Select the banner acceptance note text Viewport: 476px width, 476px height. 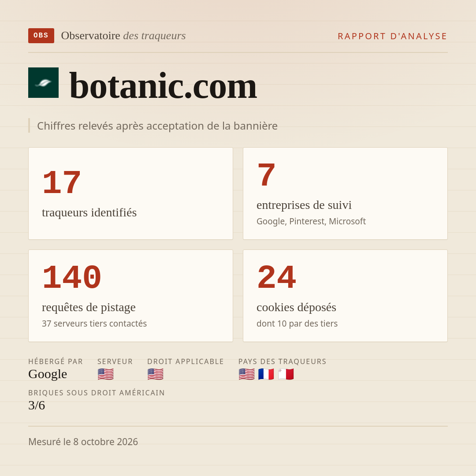[x=157, y=126]
